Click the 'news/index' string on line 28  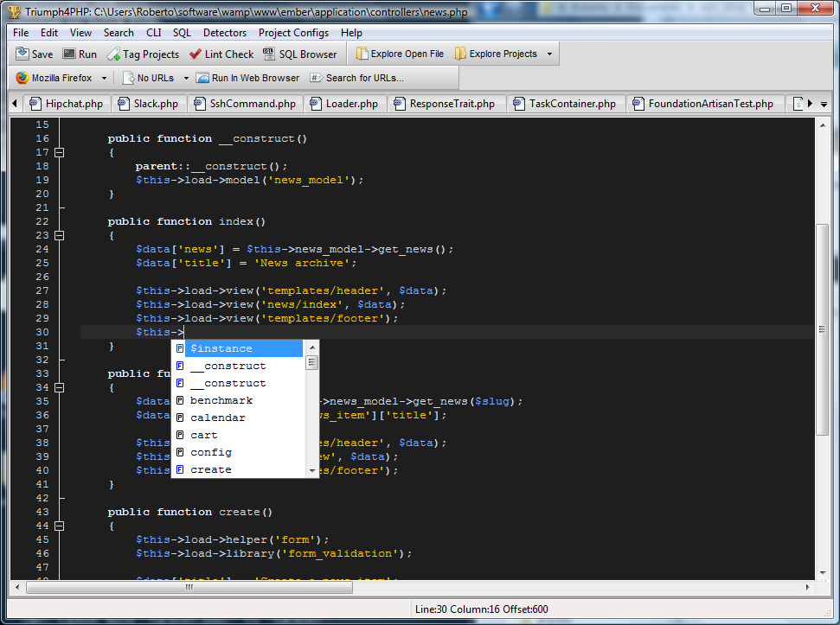tap(302, 304)
